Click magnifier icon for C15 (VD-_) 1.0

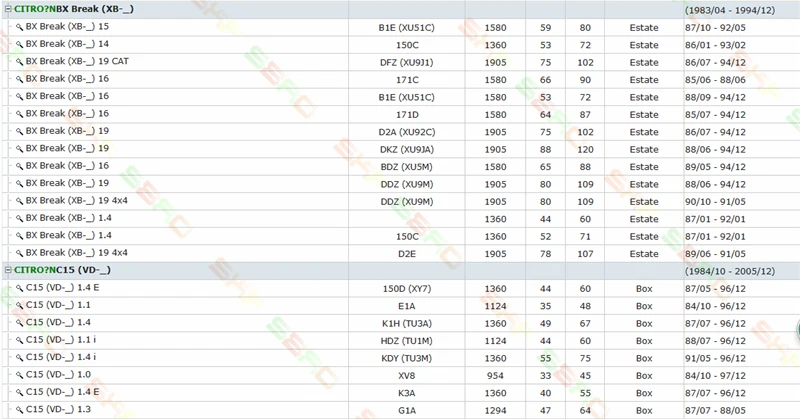19,375
